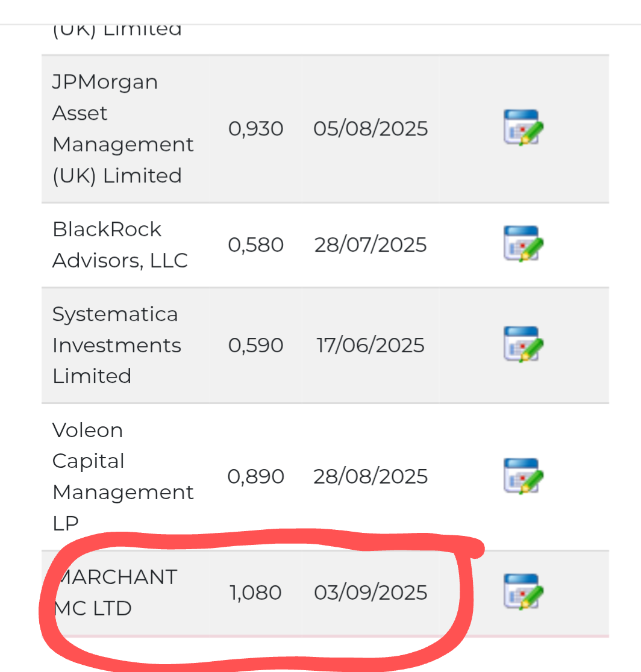Image resolution: width=641 pixels, height=672 pixels.
Task: Click the 0,930 position value
Action: pos(255,129)
